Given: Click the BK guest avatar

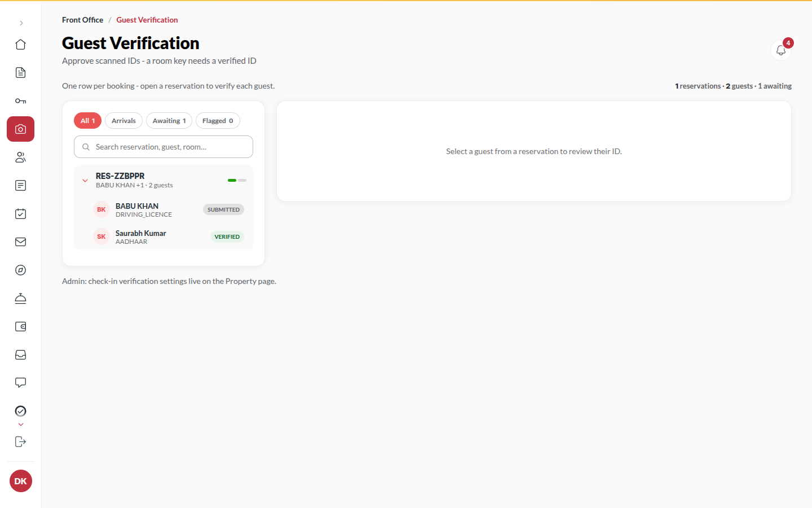Looking at the screenshot, I should pos(101,210).
